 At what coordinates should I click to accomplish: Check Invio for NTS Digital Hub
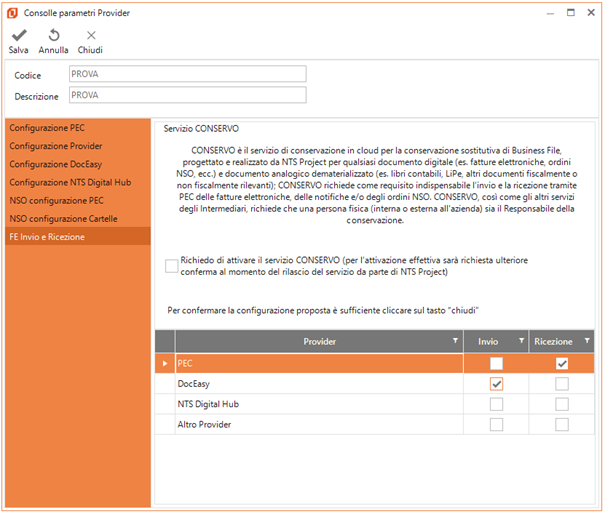pyautogui.click(x=496, y=404)
